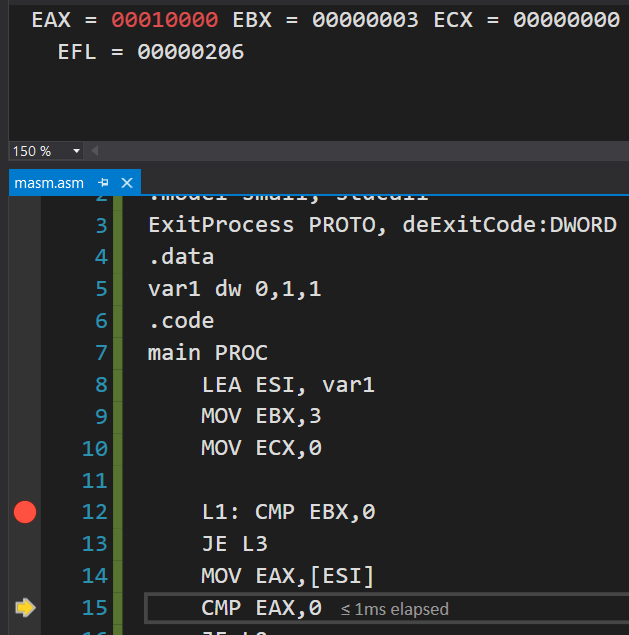
Task: Click line number 11 in the gutter
Action: [x=95, y=481]
